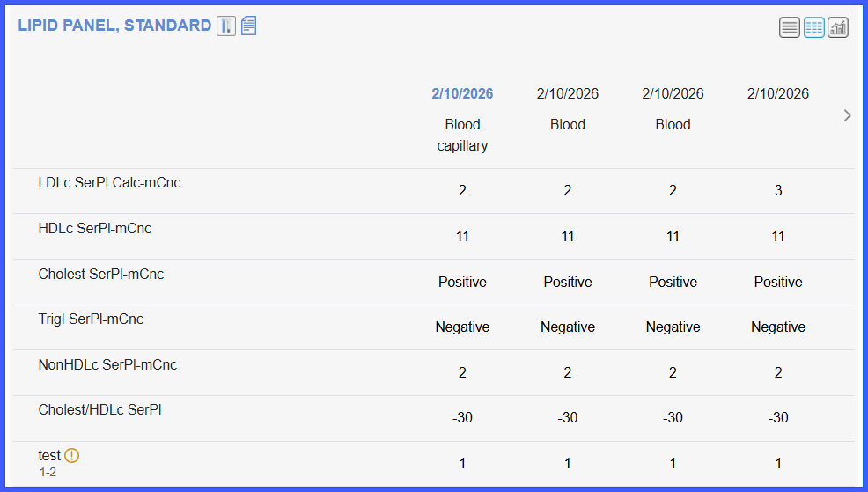Select the LDLc SerPl Calc-mCnc row label
The width and height of the screenshot is (868, 492).
point(110,183)
